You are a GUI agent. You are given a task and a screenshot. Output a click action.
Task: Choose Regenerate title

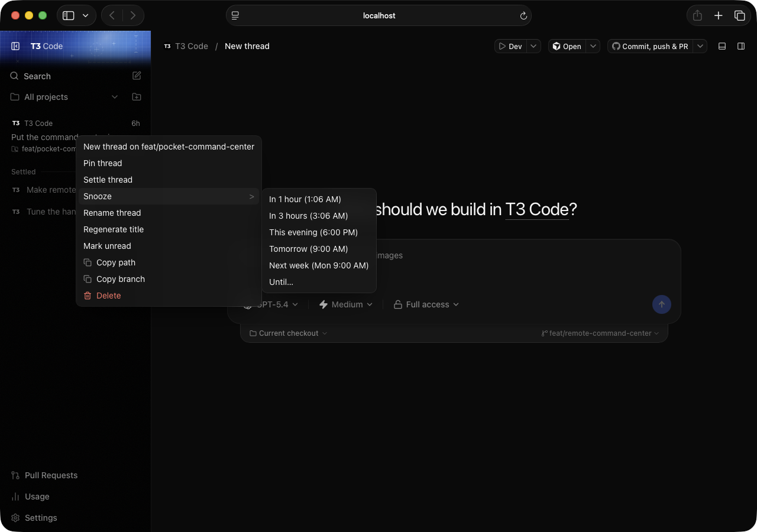[169, 229]
